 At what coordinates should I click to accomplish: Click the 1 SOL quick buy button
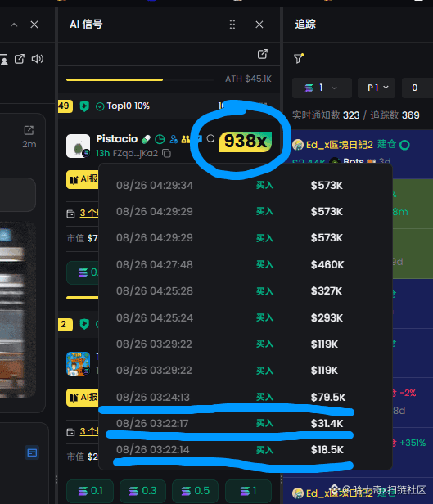coord(248,491)
